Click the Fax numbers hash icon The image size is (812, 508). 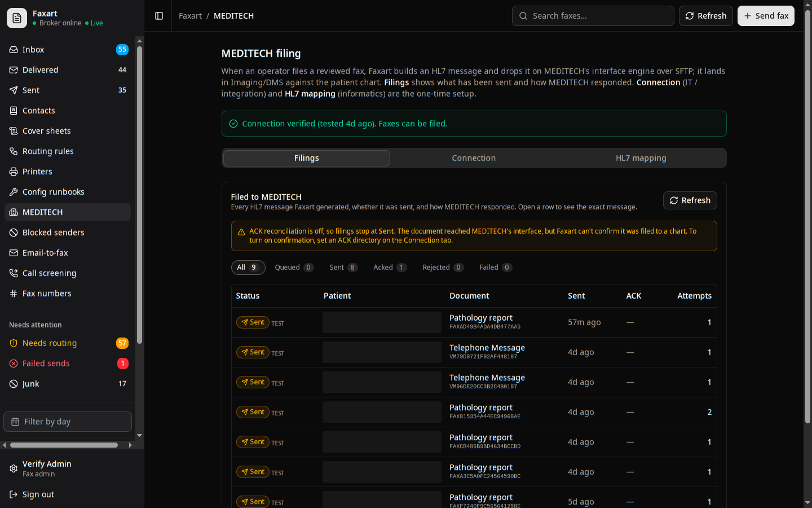click(14, 294)
